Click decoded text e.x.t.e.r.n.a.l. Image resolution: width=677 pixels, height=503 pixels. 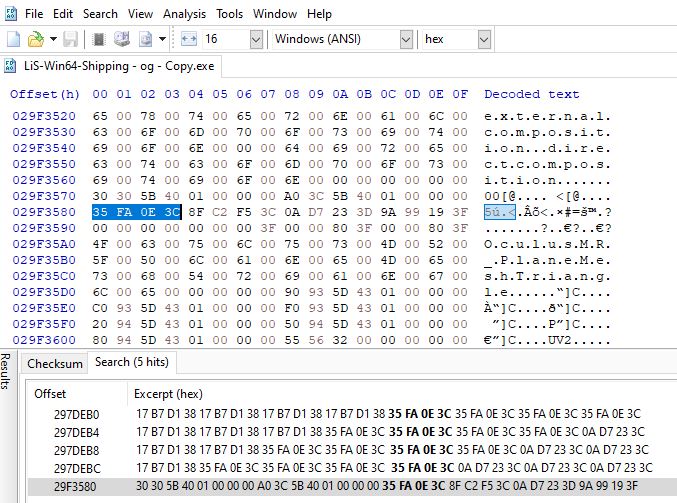click(547, 116)
